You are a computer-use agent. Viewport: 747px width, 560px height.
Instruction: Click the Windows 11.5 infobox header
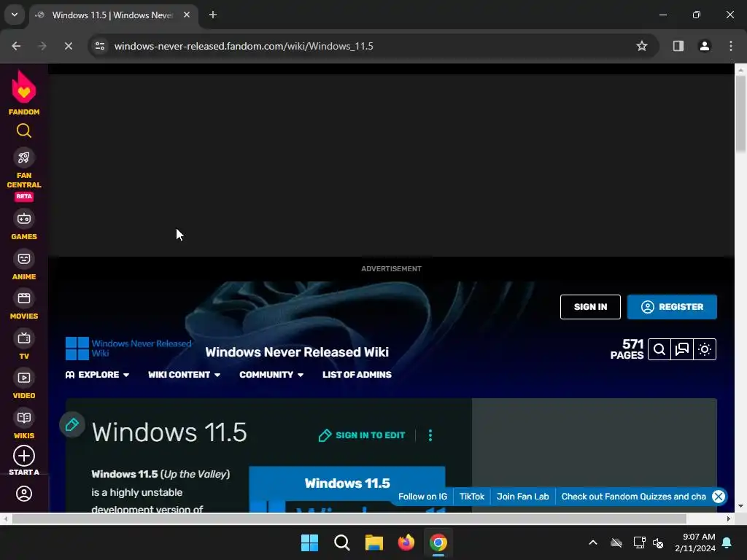[x=347, y=483]
